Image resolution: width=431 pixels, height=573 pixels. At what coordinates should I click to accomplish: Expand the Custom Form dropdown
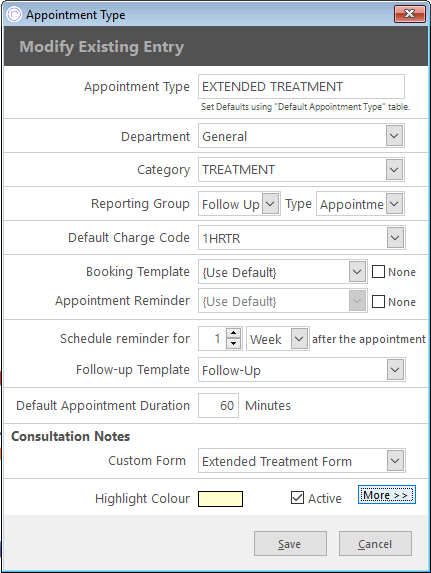pyautogui.click(x=395, y=460)
